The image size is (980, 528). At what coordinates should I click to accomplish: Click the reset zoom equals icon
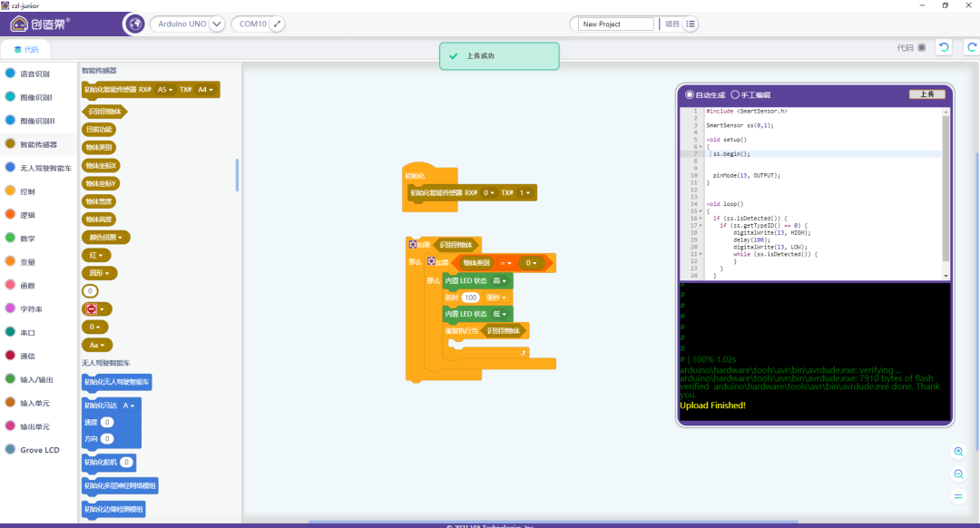point(959,496)
